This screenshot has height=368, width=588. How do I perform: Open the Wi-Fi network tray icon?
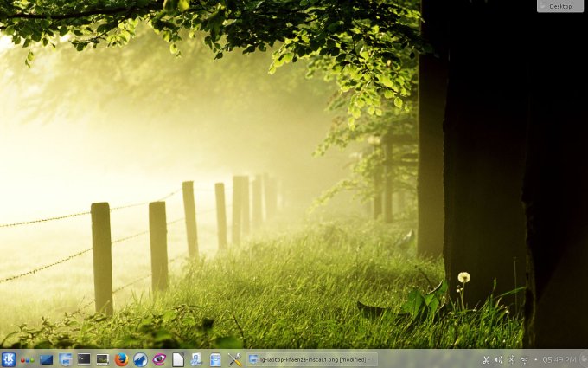[x=524, y=360]
